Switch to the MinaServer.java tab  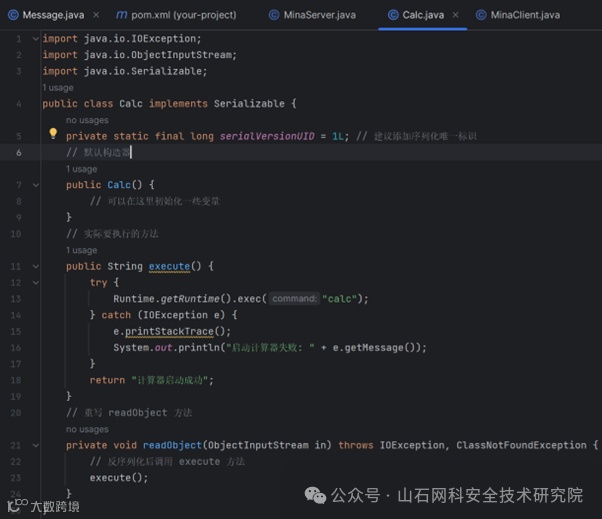pyautogui.click(x=319, y=15)
